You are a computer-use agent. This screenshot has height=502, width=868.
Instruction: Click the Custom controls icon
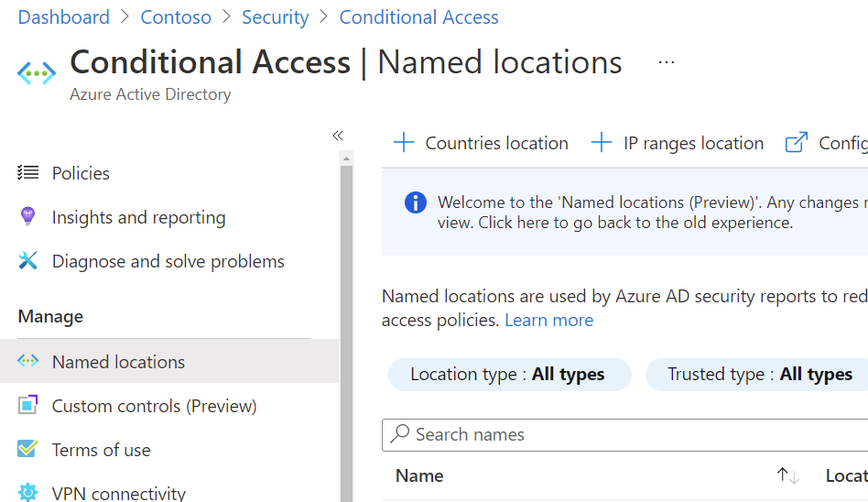[x=27, y=405]
